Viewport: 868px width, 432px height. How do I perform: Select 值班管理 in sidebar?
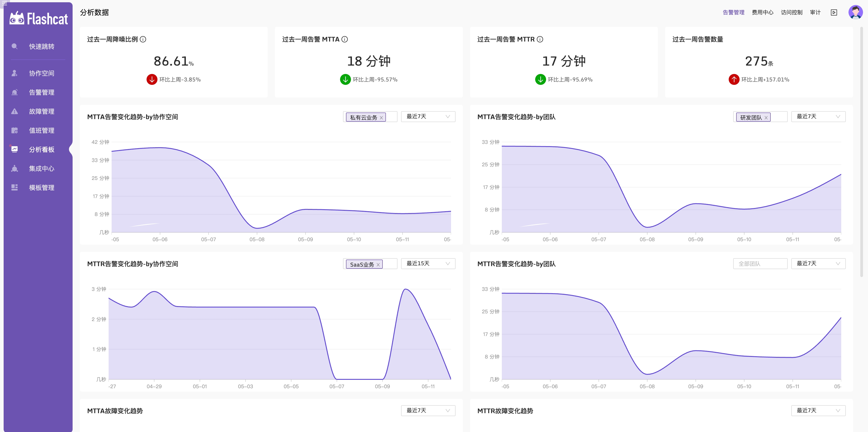(x=42, y=130)
